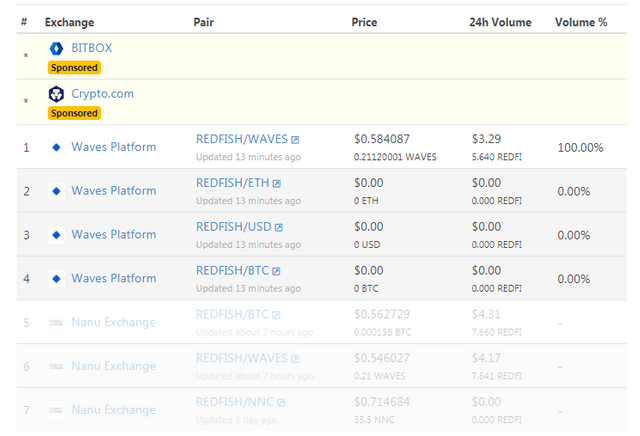The height and width of the screenshot is (436, 640).
Task: Click external link icon beside REDFISH/USD
Action: 279,227
